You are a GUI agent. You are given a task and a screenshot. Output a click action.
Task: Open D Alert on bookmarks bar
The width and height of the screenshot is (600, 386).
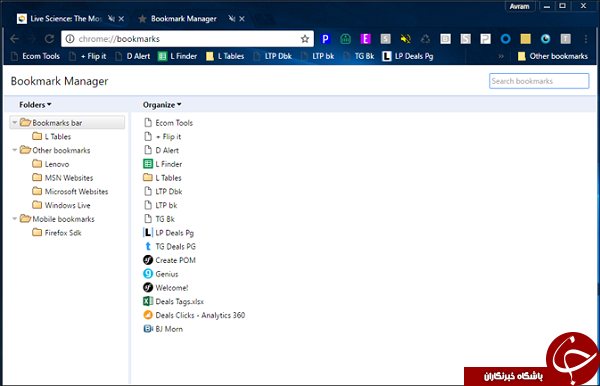pos(133,56)
